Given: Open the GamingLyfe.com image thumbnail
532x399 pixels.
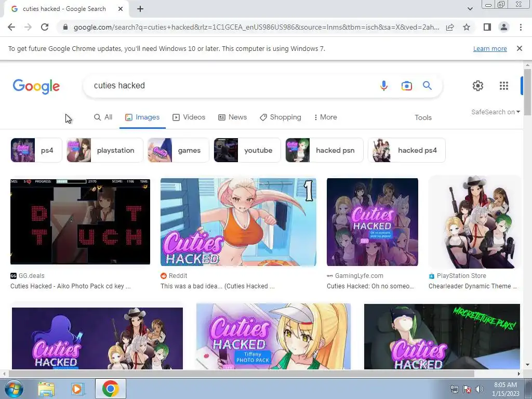Looking at the screenshot, I should click(372, 222).
